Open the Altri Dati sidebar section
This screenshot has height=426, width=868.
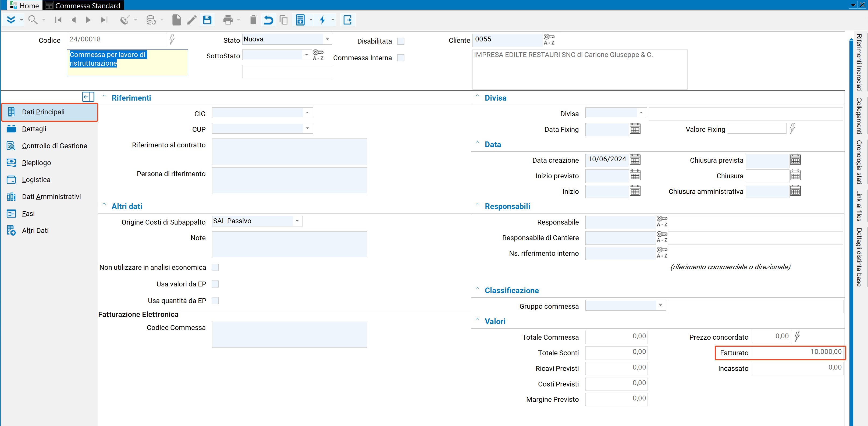point(49,230)
